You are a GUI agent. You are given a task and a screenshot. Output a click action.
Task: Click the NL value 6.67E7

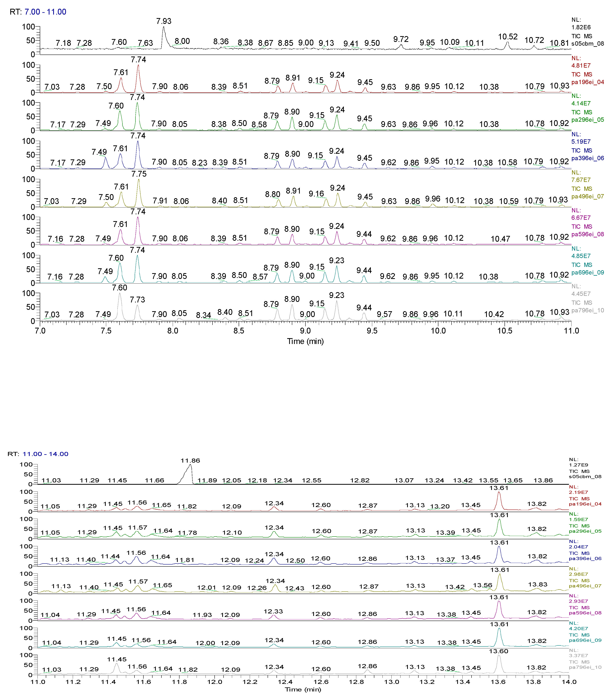(581, 218)
